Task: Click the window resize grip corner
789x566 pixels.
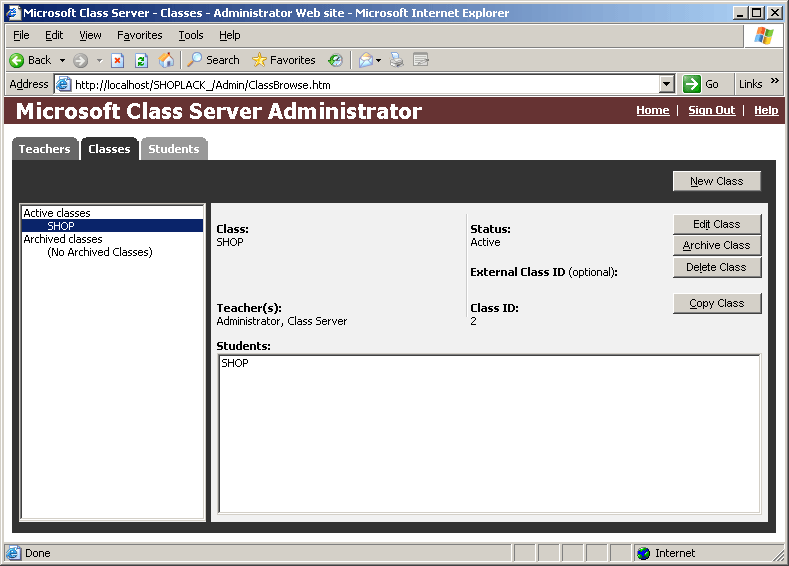Action: point(779,555)
